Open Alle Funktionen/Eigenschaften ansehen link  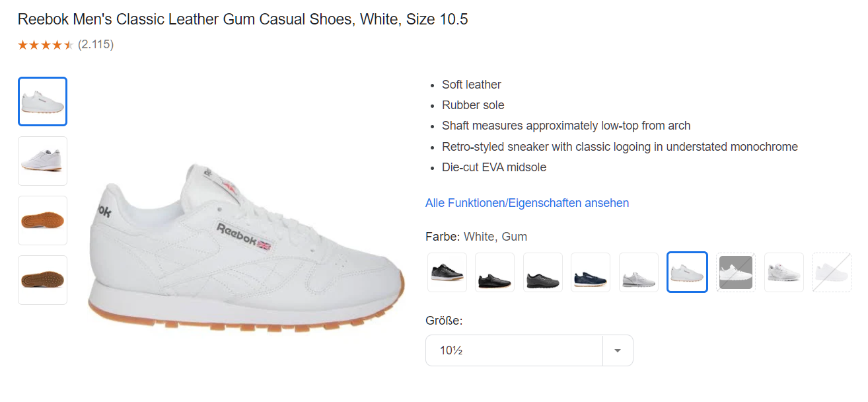(x=527, y=203)
